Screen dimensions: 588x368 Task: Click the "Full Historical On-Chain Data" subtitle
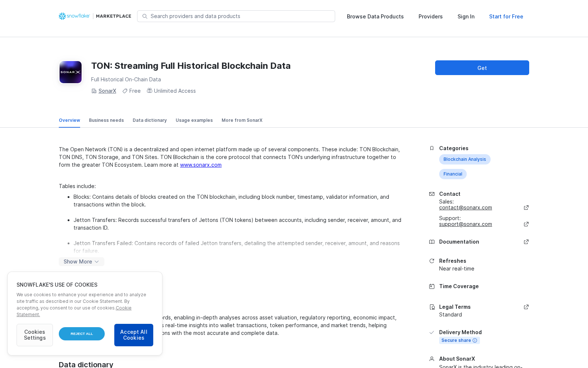(x=126, y=79)
